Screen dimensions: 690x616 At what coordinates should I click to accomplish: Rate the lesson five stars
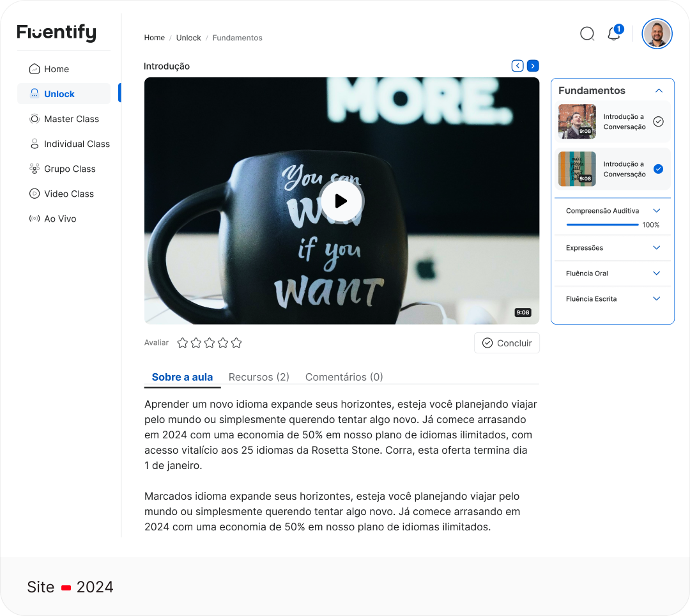(236, 343)
